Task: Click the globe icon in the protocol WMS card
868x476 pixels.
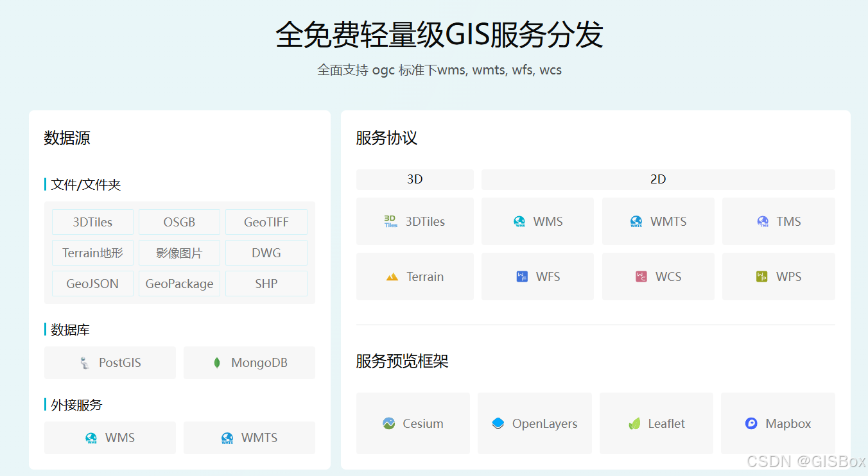Action: pos(519,222)
